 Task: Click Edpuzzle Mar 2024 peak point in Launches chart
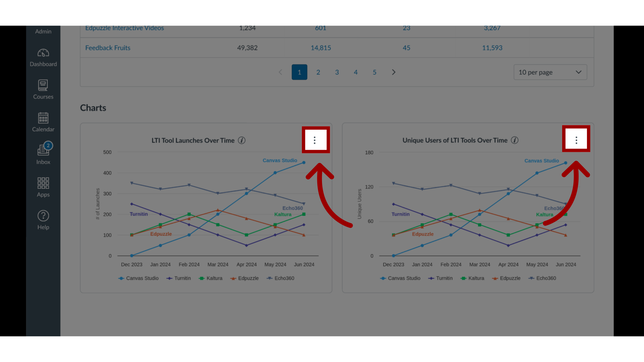click(218, 210)
